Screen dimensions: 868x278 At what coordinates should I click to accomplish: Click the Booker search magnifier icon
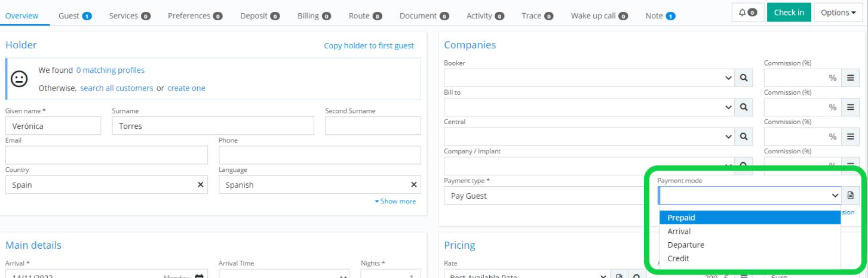(744, 78)
